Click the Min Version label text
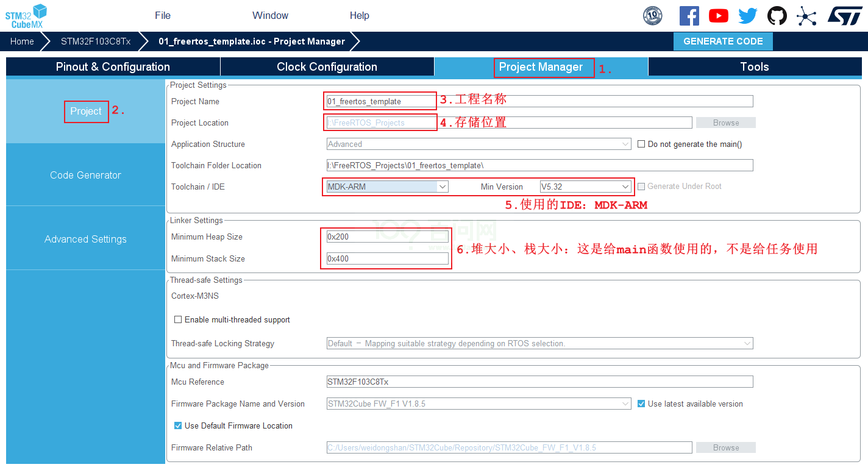Viewport: 868px width, 470px height. (502, 187)
